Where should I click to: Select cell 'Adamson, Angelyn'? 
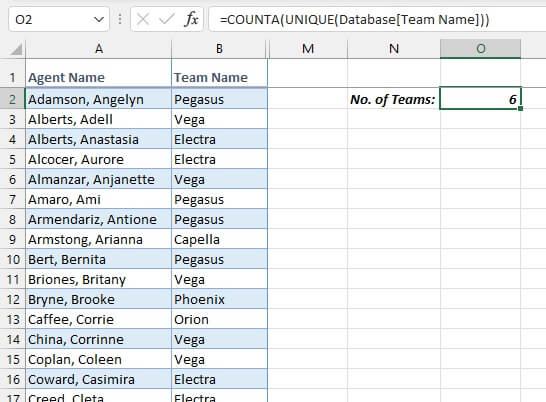click(x=99, y=99)
